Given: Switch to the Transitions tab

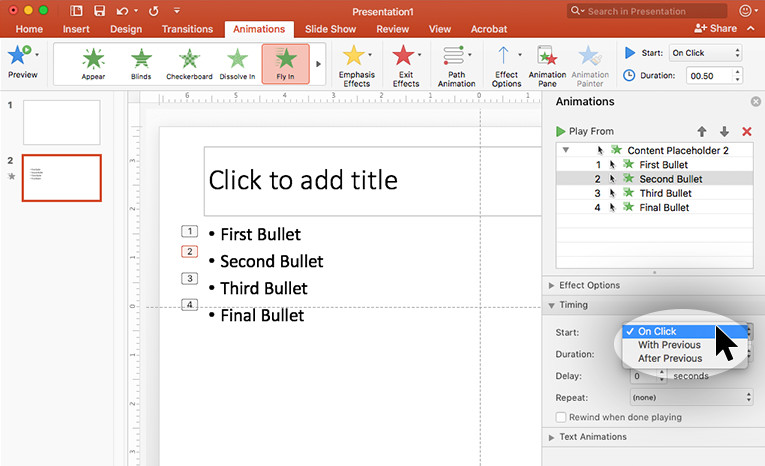Looking at the screenshot, I should [187, 29].
